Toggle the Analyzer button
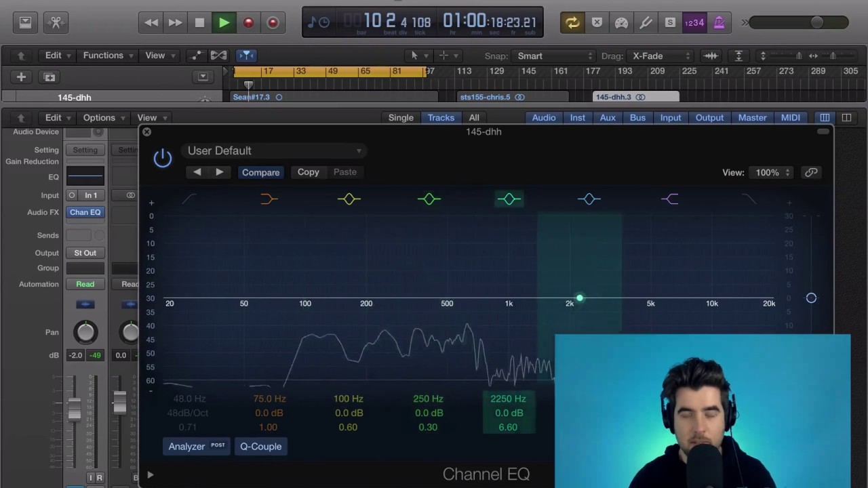Viewport: 868px width, 488px height. coord(197,446)
